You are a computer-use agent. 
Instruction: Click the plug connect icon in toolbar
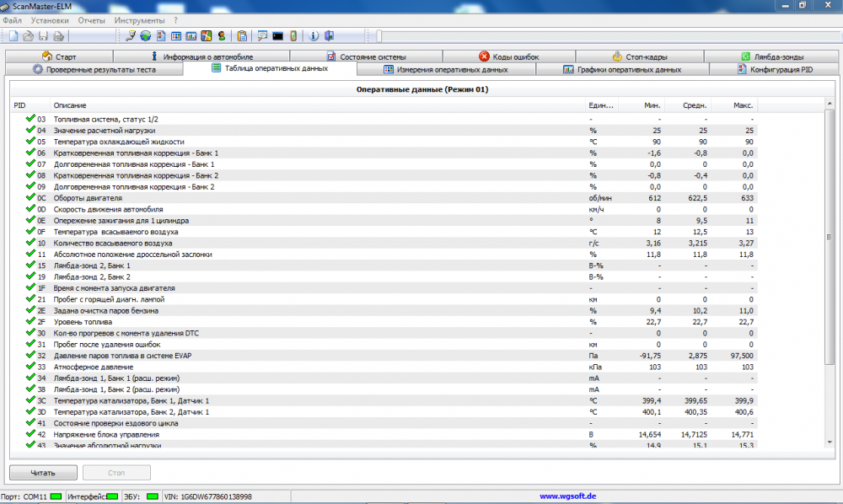click(132, 35)
